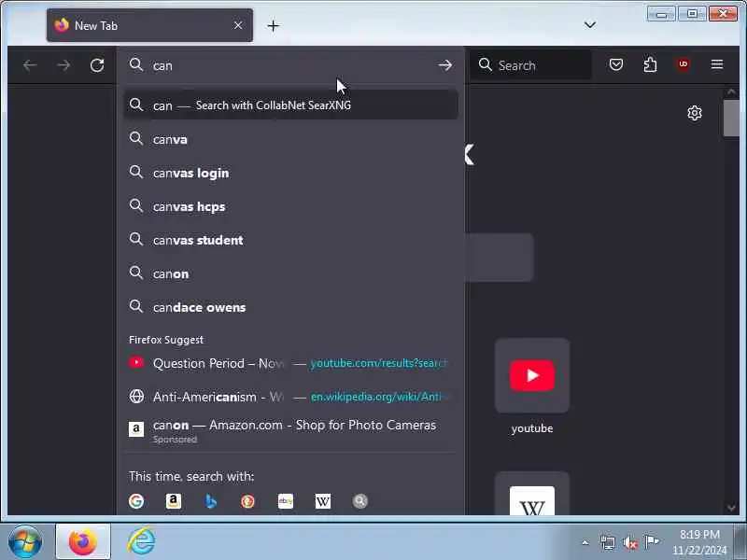Search this time with the gray magnifier engine
Viewport: 747px width, 560px height.
coord(360,501)
